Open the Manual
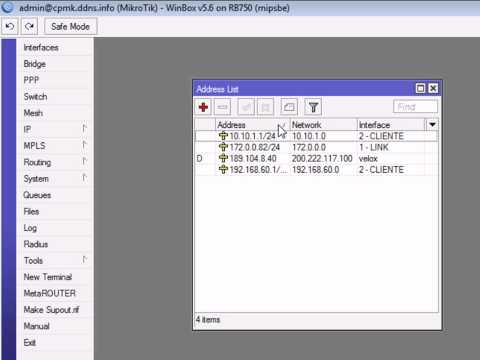The height and width of the screenshot is (360, 480). [55, 326]
